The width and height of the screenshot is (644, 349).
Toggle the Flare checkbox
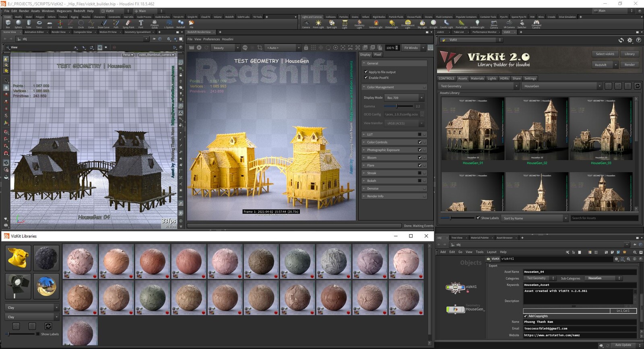click(x=419, y=165)
